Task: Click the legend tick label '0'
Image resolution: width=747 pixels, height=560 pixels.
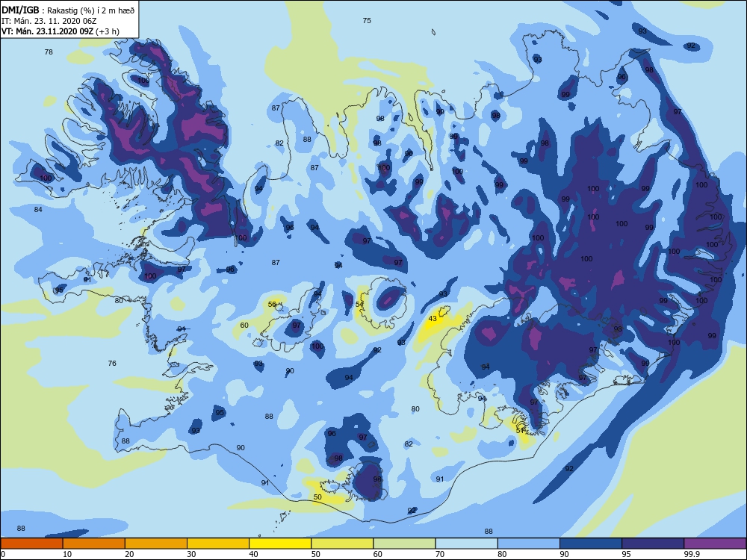Action: pos(3,554)
